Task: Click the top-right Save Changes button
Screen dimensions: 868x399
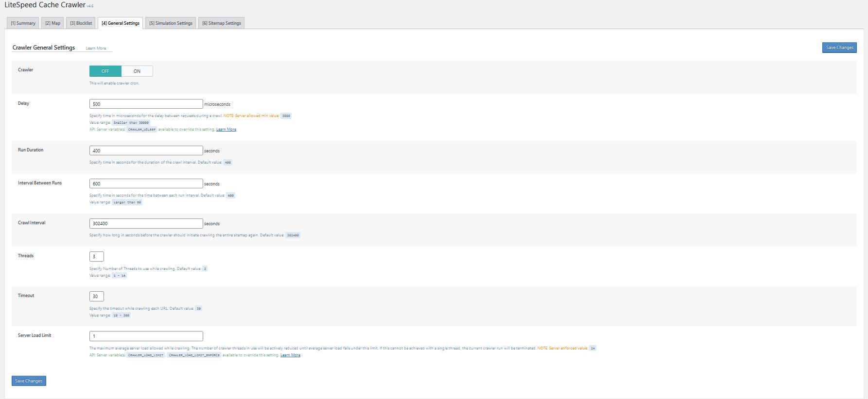Action: pyautogui.click(x=839, y=48)
